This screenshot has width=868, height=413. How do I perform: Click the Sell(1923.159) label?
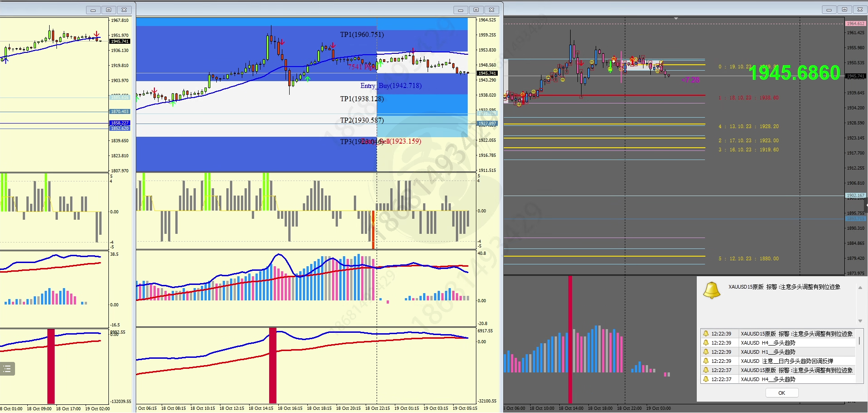tap(400, 141)
